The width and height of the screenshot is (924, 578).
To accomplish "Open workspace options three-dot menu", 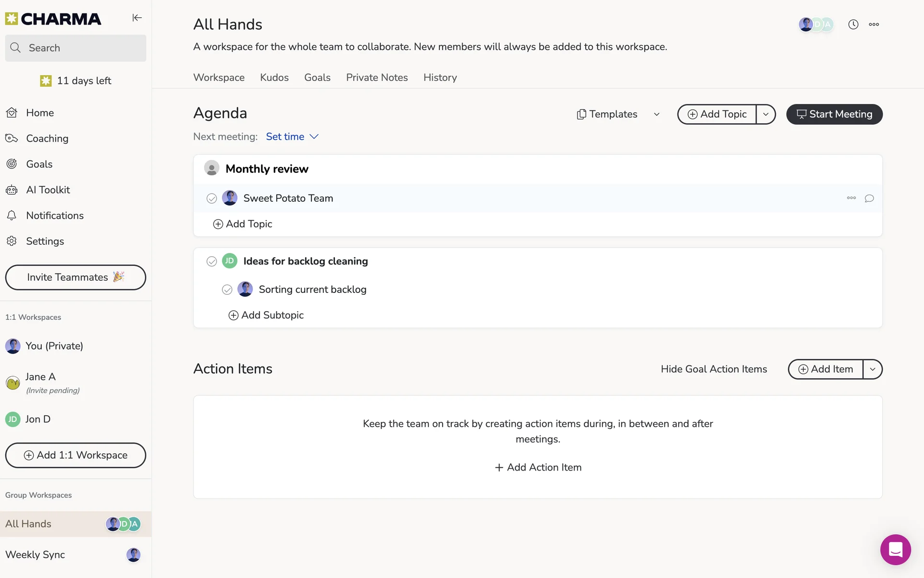I will pyautogui.click(x=874, y=25).
